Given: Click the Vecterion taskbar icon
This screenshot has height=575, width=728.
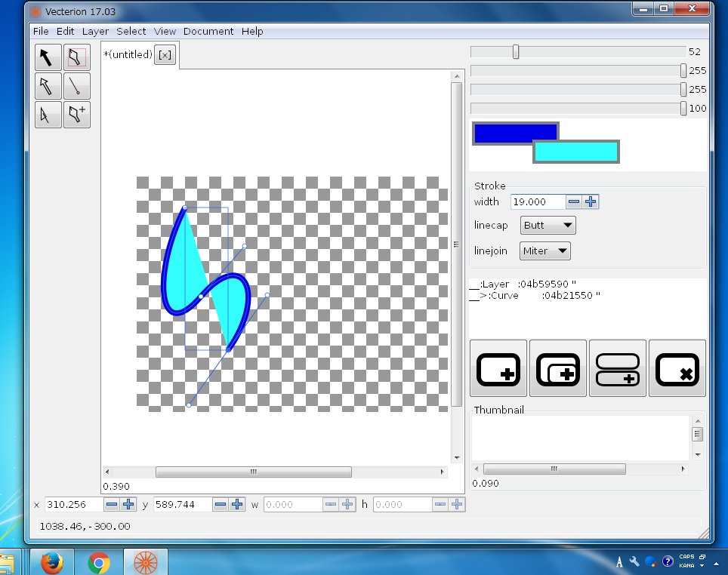Looking at the screenshot, I should [x=146, y=562].
